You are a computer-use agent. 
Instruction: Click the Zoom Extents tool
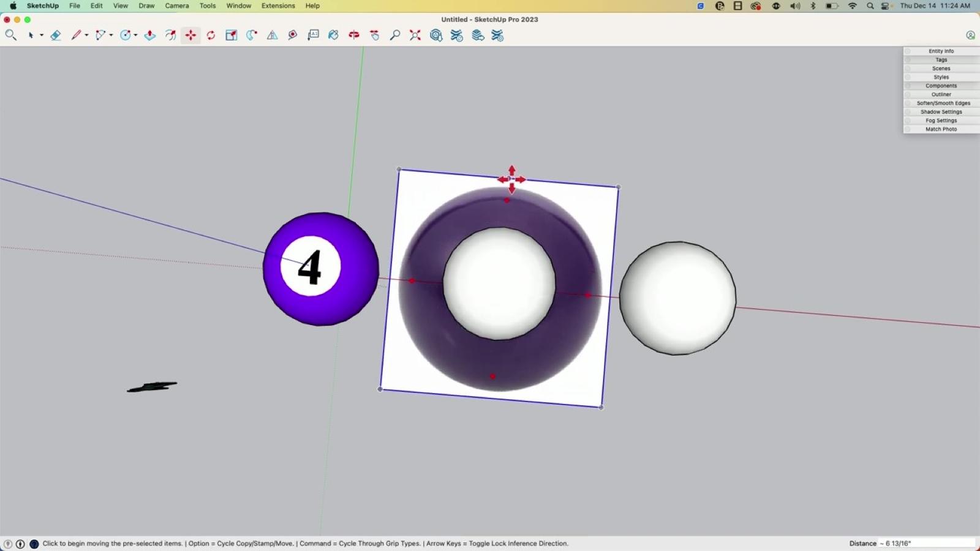(415, 36)
